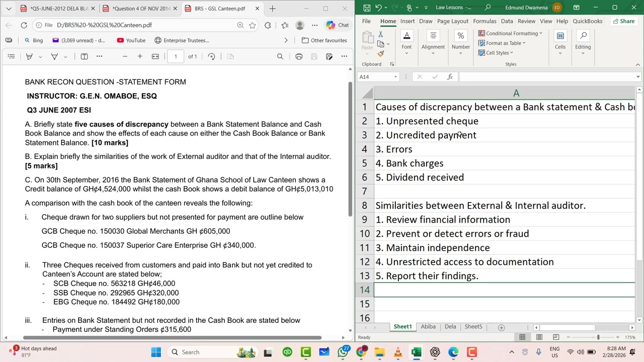
Task: Switch to the Dela sheet tab
Action: [450, 327]
